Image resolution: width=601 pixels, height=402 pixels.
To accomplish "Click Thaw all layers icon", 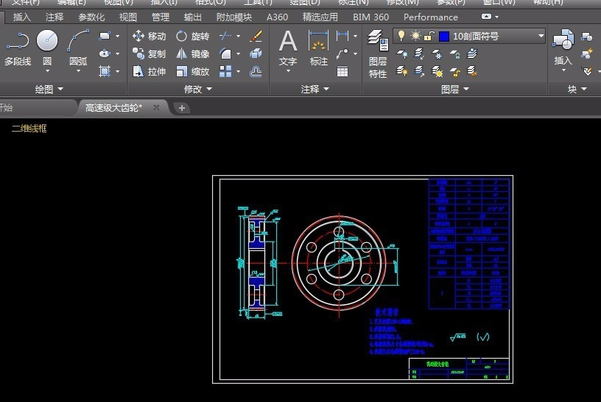I will pyautogui.click(x=437, y=71).
